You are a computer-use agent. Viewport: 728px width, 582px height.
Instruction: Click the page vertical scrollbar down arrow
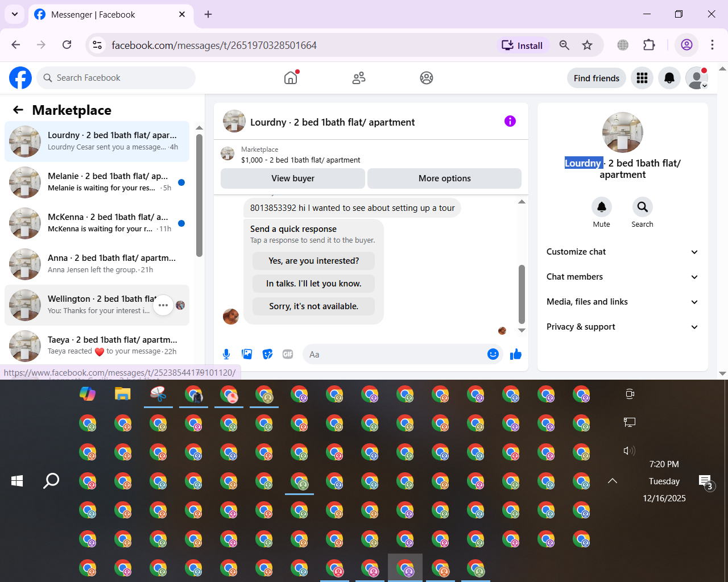pyautogui.click(x=722, y=373)
